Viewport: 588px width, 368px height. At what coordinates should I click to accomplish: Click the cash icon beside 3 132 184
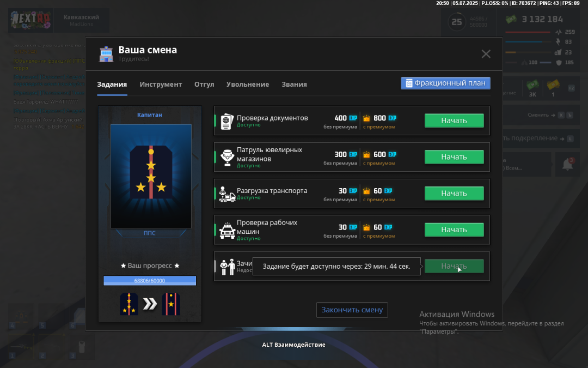pyautogui.click(x=511, y=19)
